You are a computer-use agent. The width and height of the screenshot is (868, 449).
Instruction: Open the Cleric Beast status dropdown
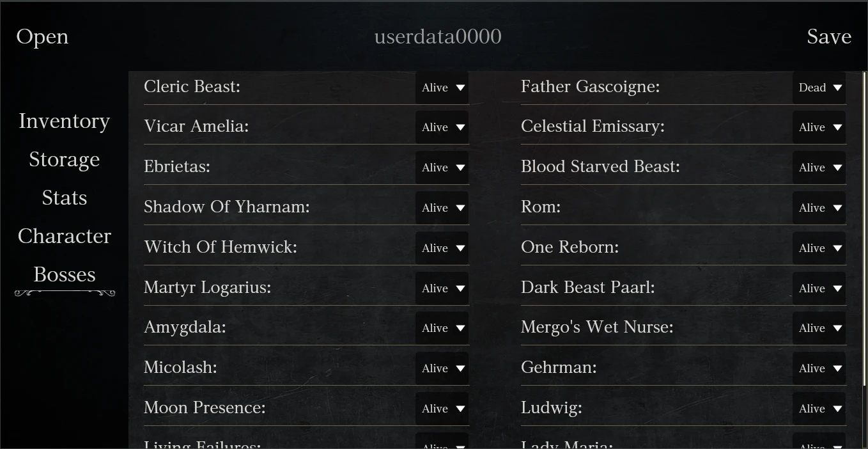(x=442, y=88)
